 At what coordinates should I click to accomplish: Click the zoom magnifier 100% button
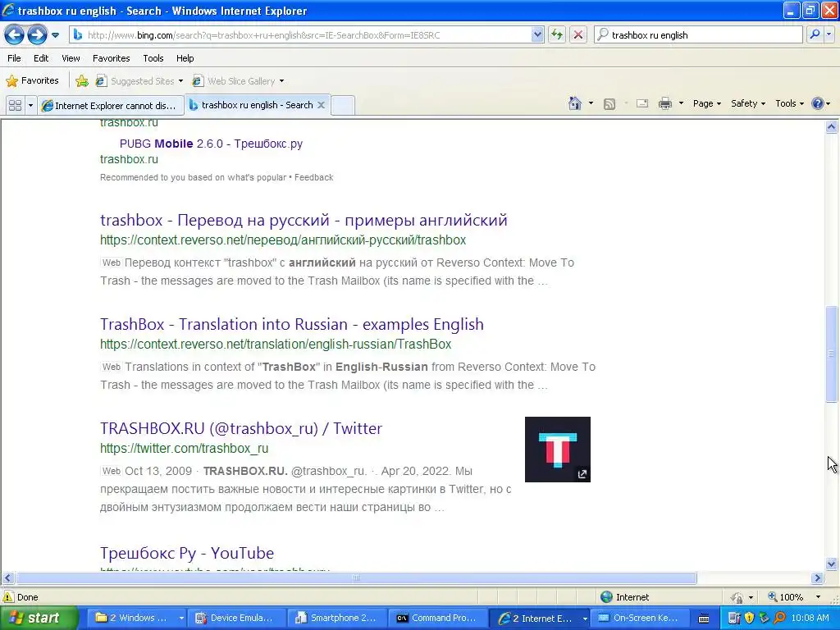(x=785, y=597)
